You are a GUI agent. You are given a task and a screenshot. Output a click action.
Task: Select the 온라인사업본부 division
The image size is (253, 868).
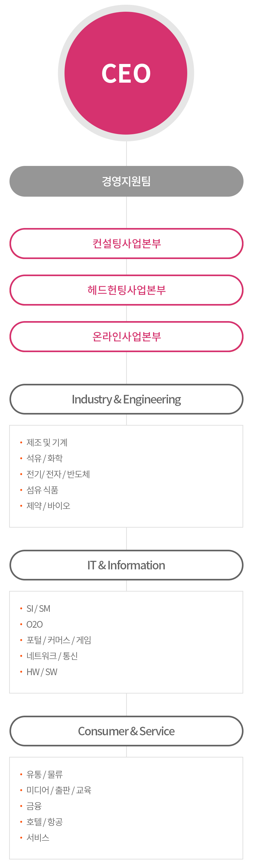(126, 336)
